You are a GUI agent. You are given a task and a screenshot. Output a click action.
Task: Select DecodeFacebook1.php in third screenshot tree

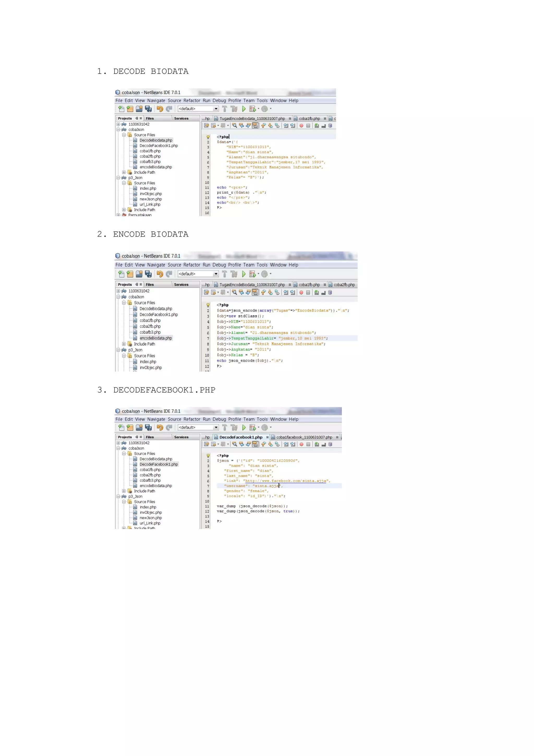159,464
